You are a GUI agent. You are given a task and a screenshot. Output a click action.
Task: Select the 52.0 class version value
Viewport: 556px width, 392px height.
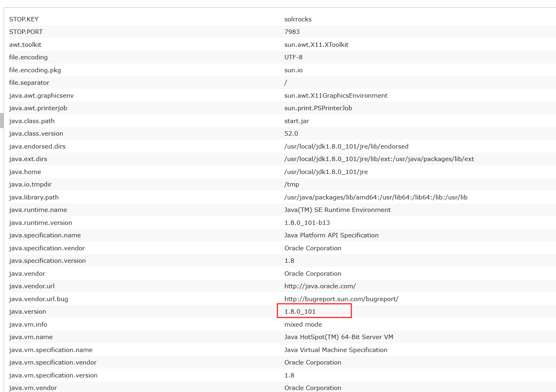[x=291, y=134]
